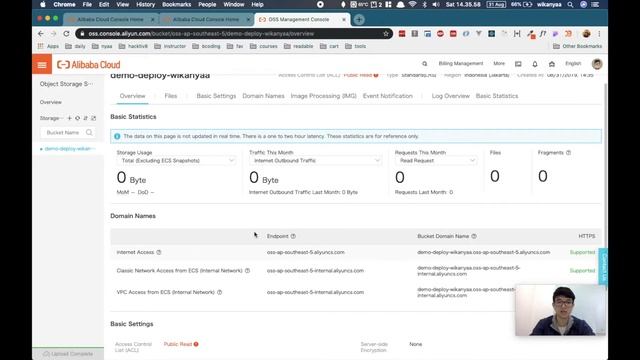Open Spotlight search in macOS menu bar
This screenshot has height=360, width=640.
(570, 4)
